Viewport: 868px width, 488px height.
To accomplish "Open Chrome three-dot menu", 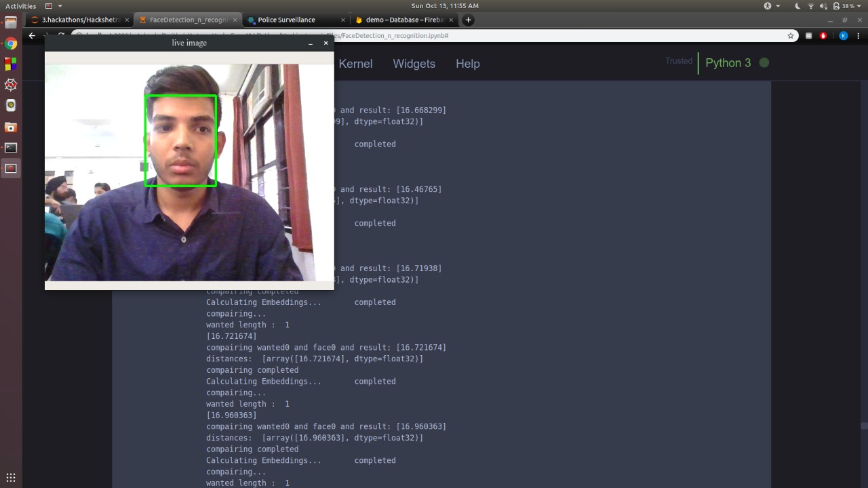I will [x=859, y=35].
